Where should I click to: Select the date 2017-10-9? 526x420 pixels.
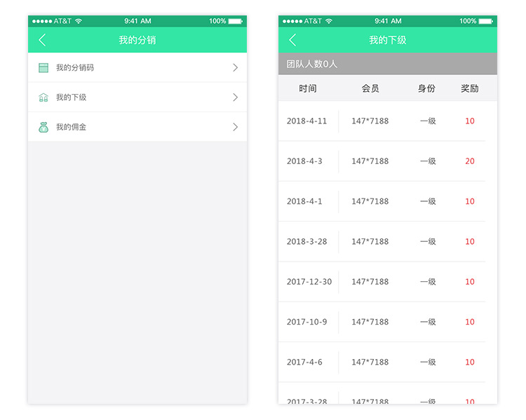point(306,322)
